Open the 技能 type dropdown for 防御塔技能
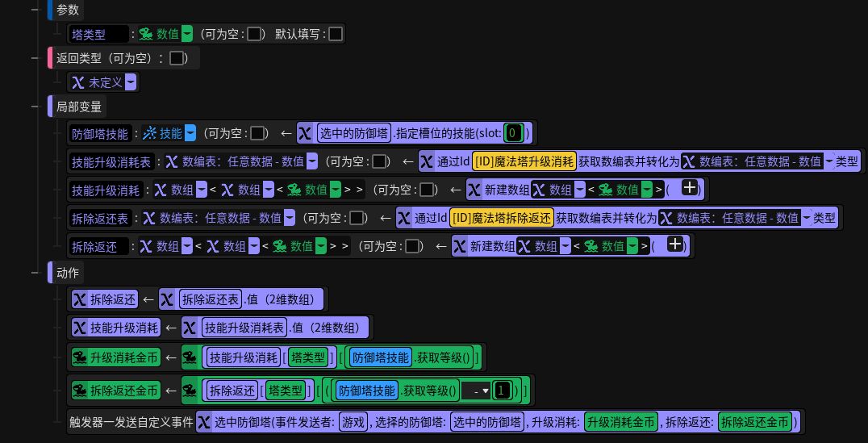Image resolution: width=868 pixels, height=443 pixels. coord(190,133)
